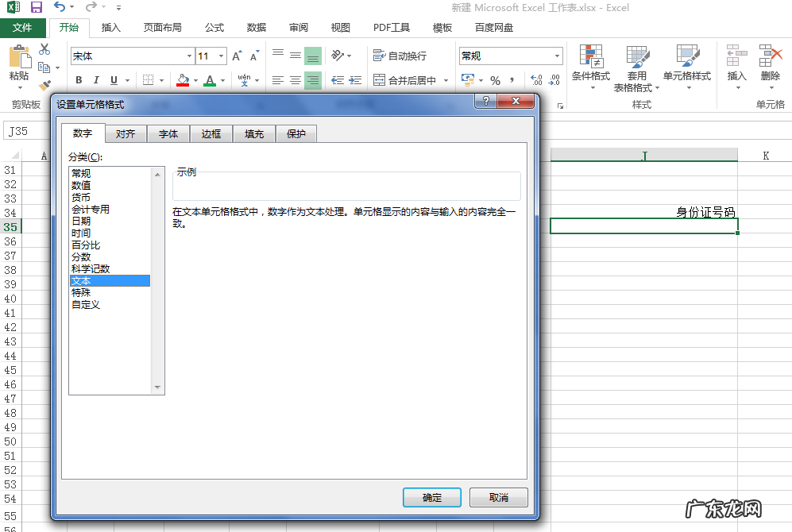Activate the Format Painter brush

44,84
